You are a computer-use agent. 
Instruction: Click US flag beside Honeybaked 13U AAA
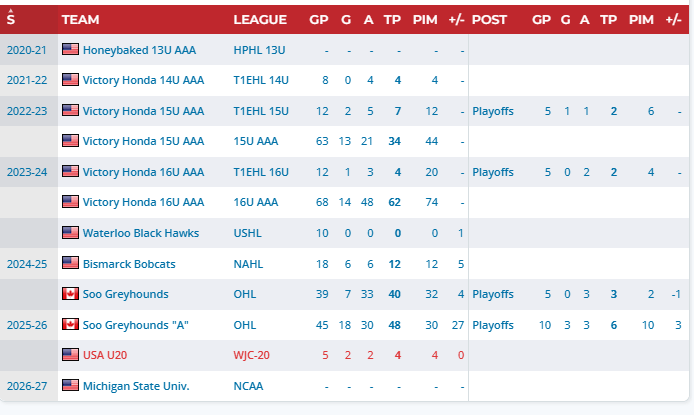pyautogui.click(x=70, y=49)
